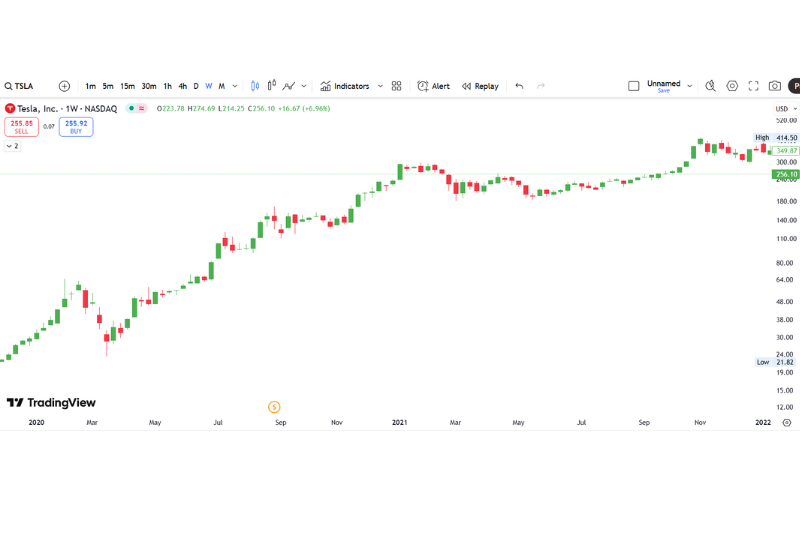Open the quick search icon

coord(710,86)
